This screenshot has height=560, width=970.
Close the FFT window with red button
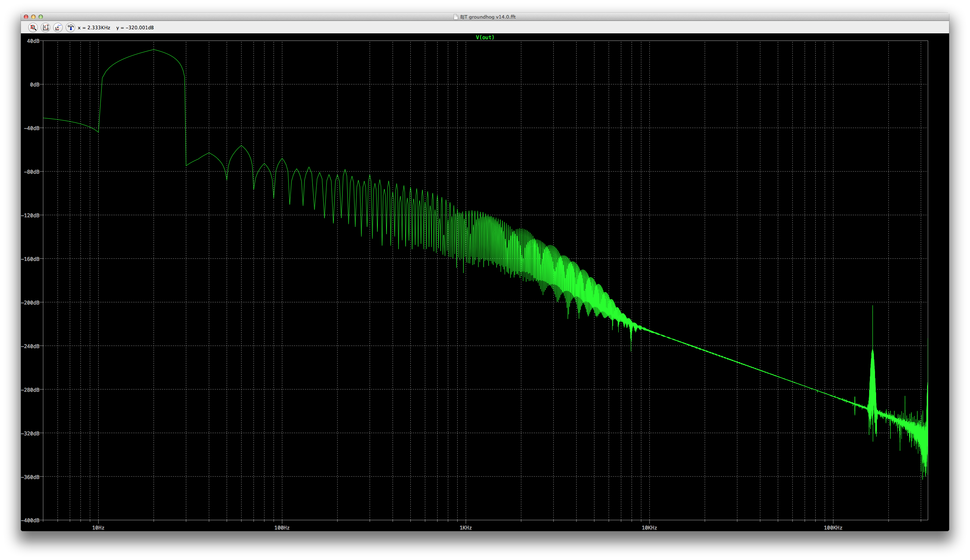tap(26, 17)
